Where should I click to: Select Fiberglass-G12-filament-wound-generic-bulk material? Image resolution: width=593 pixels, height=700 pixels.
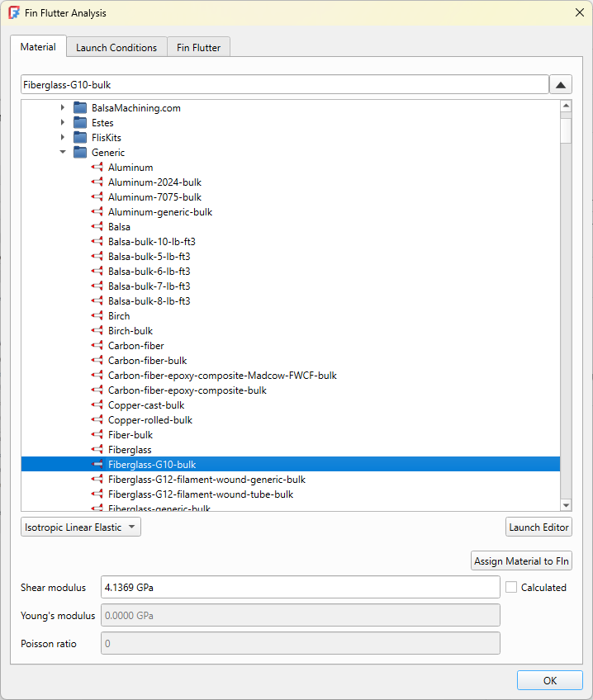[x=206, y=480]
